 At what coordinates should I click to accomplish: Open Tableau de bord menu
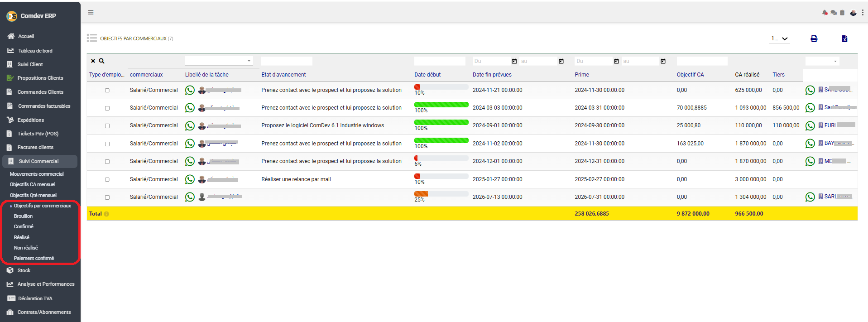[35, 51]
